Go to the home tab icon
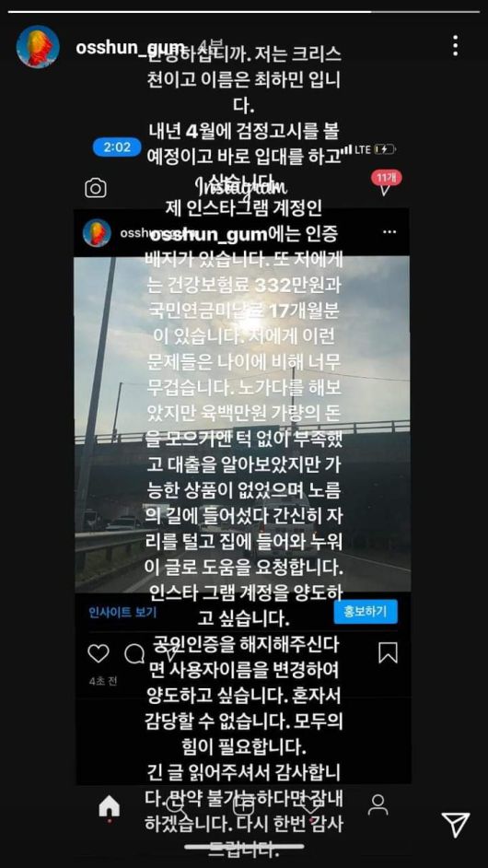The image size is (488, 868). 109,806
